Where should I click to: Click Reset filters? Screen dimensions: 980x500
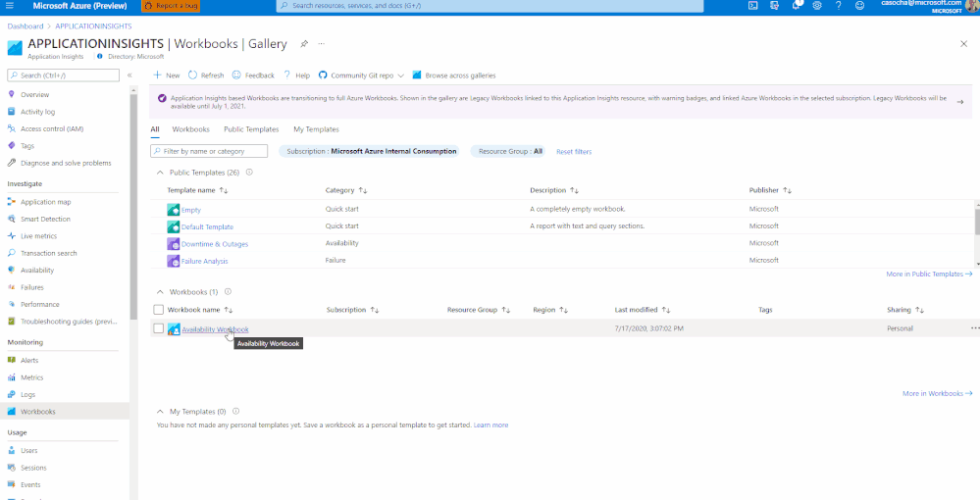[x=574, y=152]
